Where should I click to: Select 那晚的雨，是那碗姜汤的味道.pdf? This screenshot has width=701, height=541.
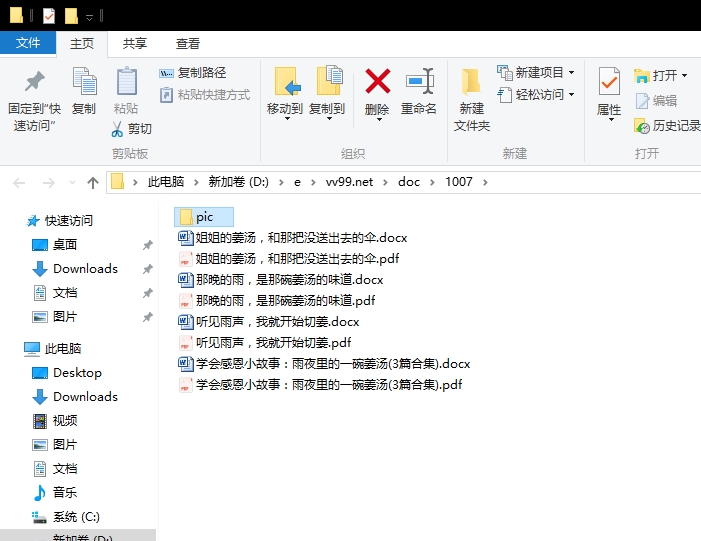click(277, 301)
